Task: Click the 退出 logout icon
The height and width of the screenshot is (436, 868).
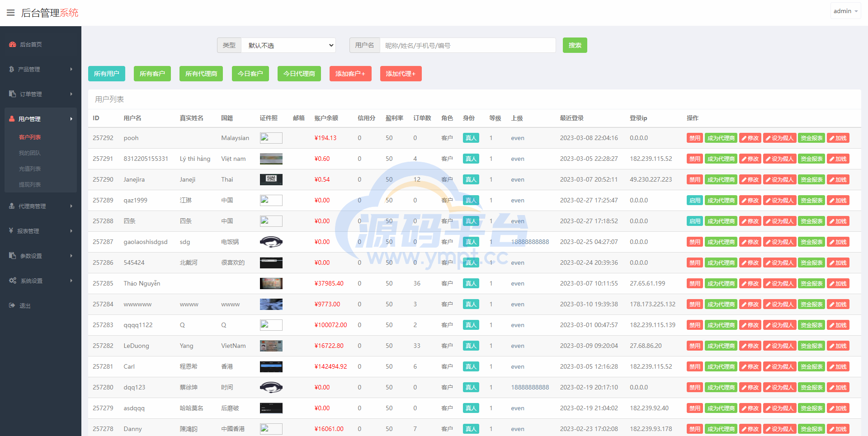Action: pos(12,305)
